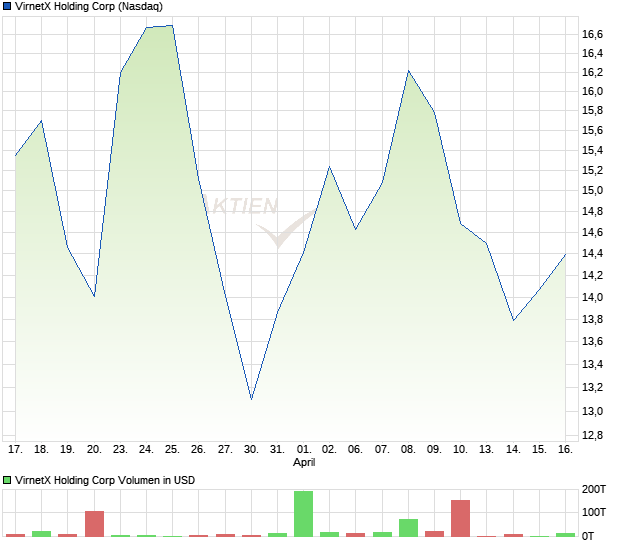Click the x-axis date label 01.
The image size is (620, 546).
click(x=304, y=449)
